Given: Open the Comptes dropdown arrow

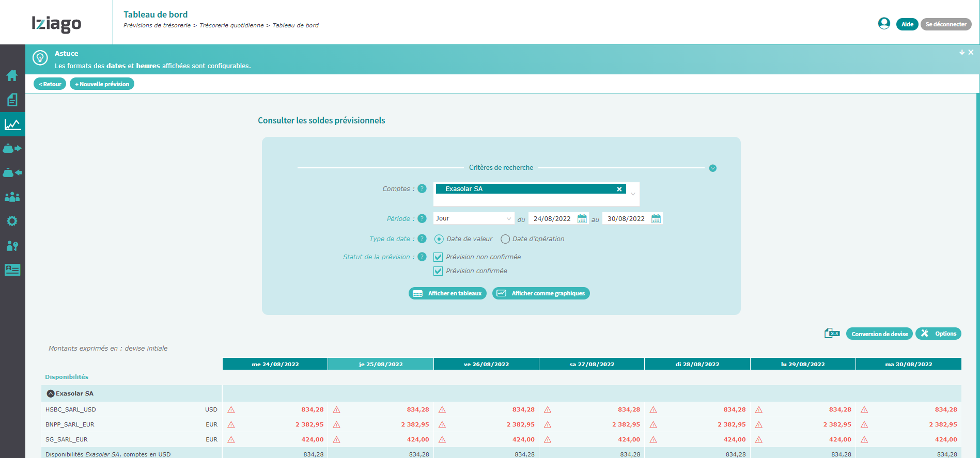Looking at the screenshot, I should click(633, 194).
